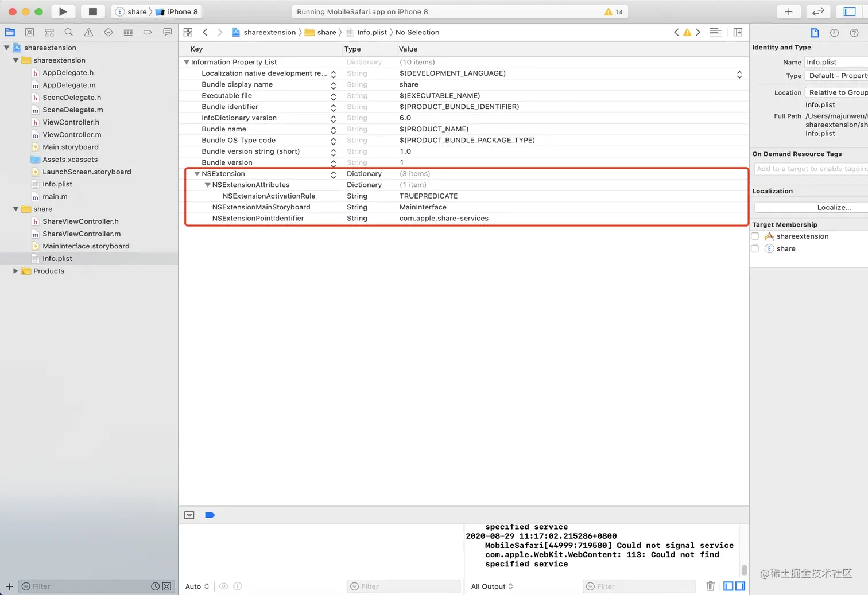Show the Symbol navigator
Image resolution: width=868 pixels, height=595 pixels.
(x=49, y=32)
